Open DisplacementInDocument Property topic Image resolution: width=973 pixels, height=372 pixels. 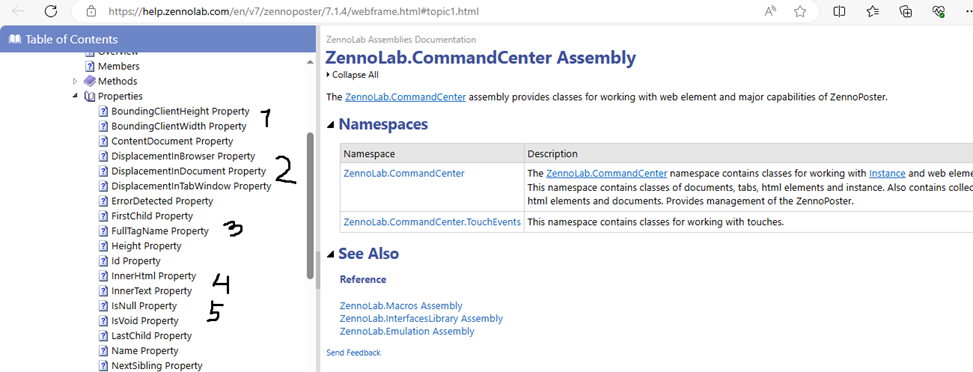188,171
